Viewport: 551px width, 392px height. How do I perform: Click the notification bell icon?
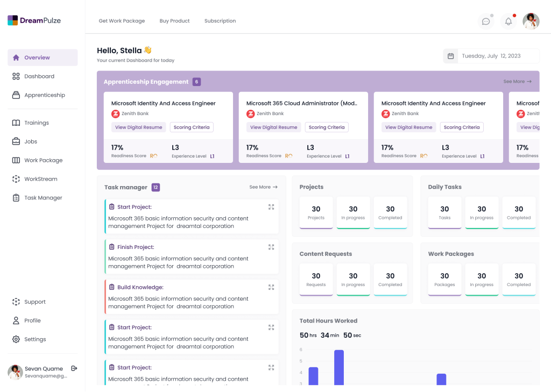pos(508,22)
